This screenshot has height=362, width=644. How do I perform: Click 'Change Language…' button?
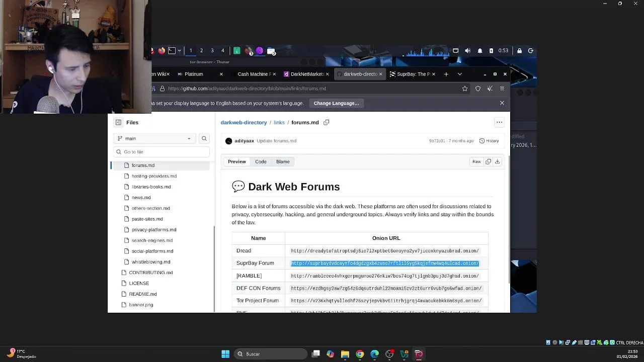[x=336, y=103]
